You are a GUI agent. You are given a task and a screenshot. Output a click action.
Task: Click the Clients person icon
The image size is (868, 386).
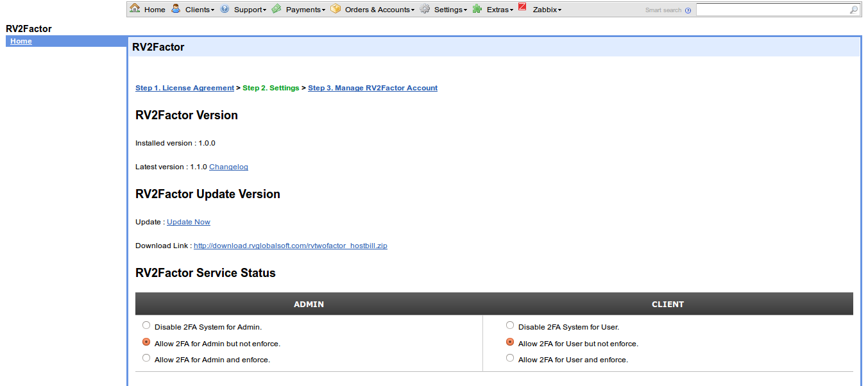(x=176, y=8)
